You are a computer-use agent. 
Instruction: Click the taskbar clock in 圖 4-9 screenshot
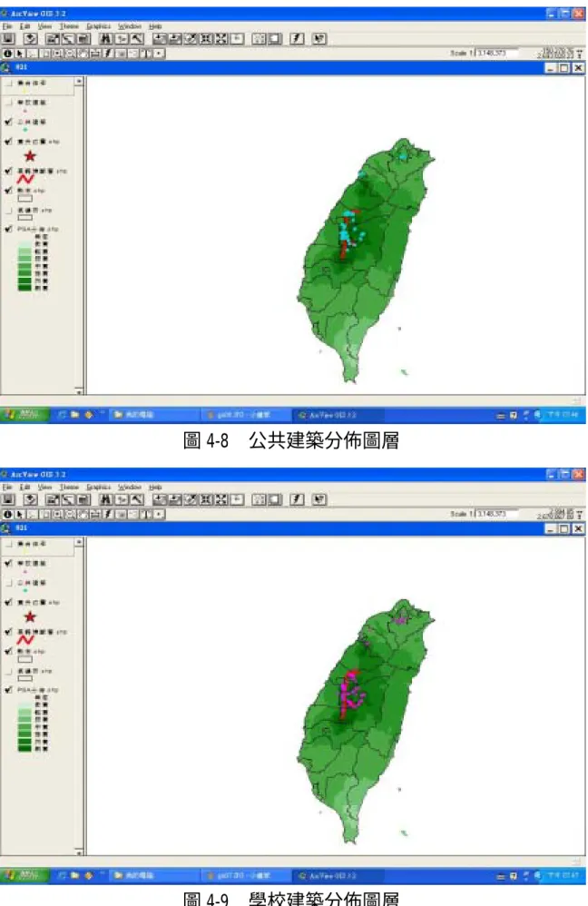click(563, 876)
